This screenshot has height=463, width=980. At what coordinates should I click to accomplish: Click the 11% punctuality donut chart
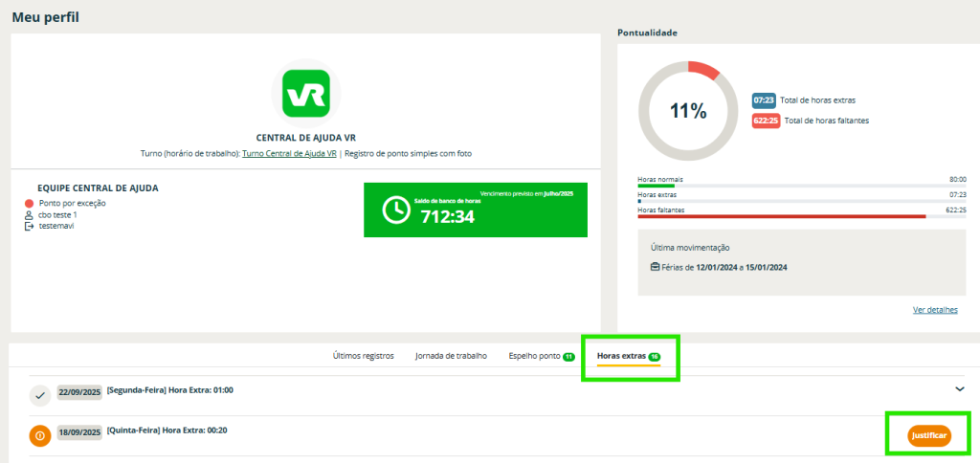point(687,111)
